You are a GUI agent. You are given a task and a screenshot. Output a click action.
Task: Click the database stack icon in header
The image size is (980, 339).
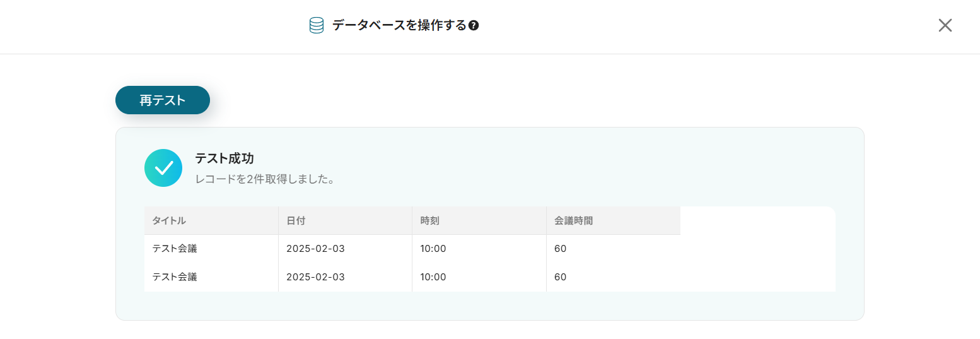point(317,25)
